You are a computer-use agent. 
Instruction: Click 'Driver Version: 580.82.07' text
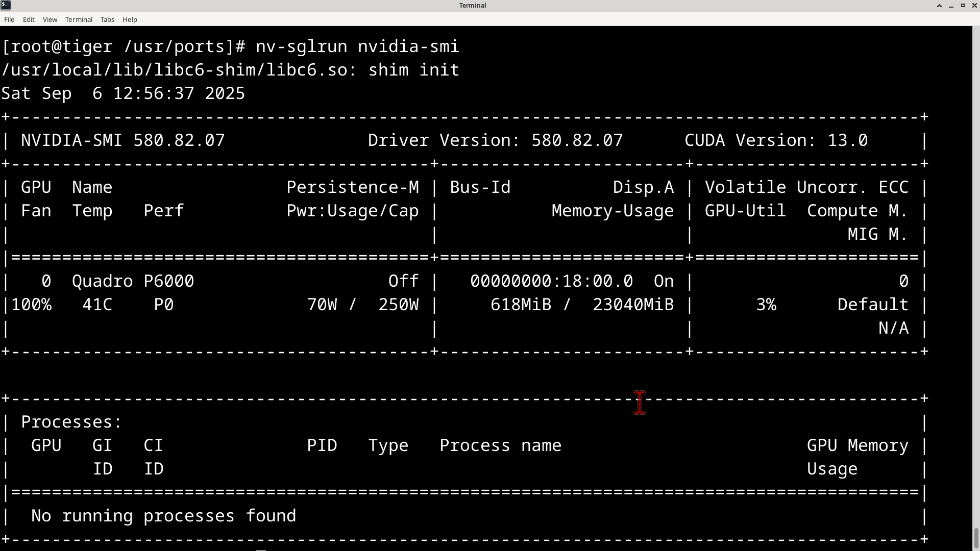point(495,140)
